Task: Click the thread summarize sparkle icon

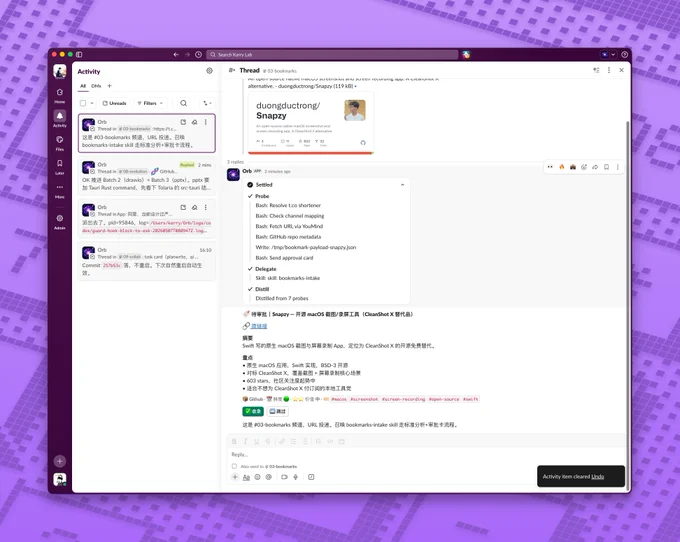Action: 596,70
